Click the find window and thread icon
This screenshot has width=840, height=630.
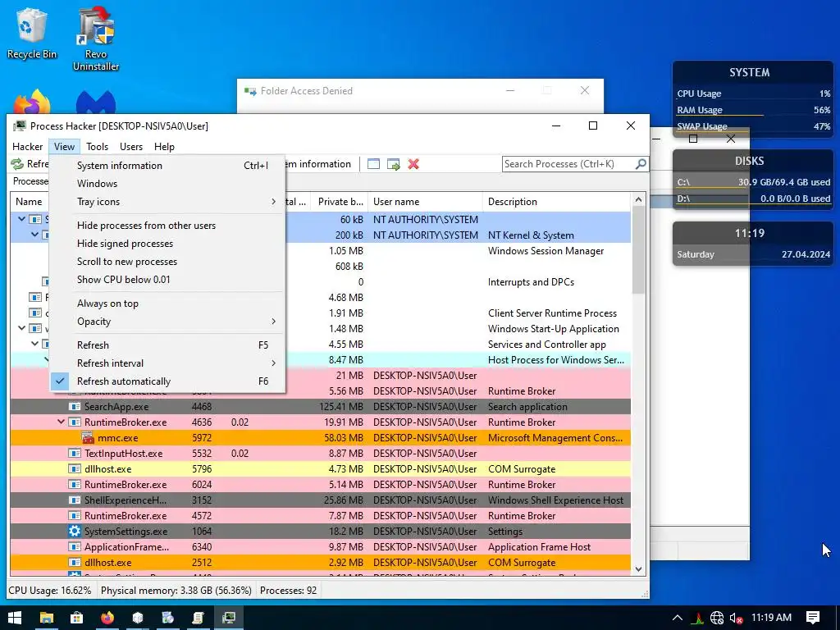(394, 164)
